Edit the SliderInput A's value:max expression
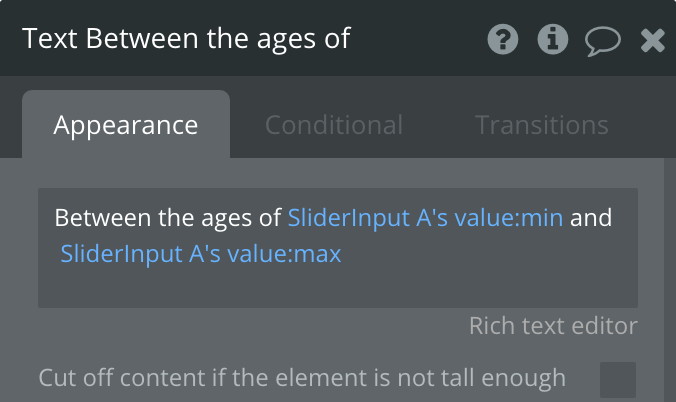This screenshot has height=402, width=676. (x=201, y=254)
